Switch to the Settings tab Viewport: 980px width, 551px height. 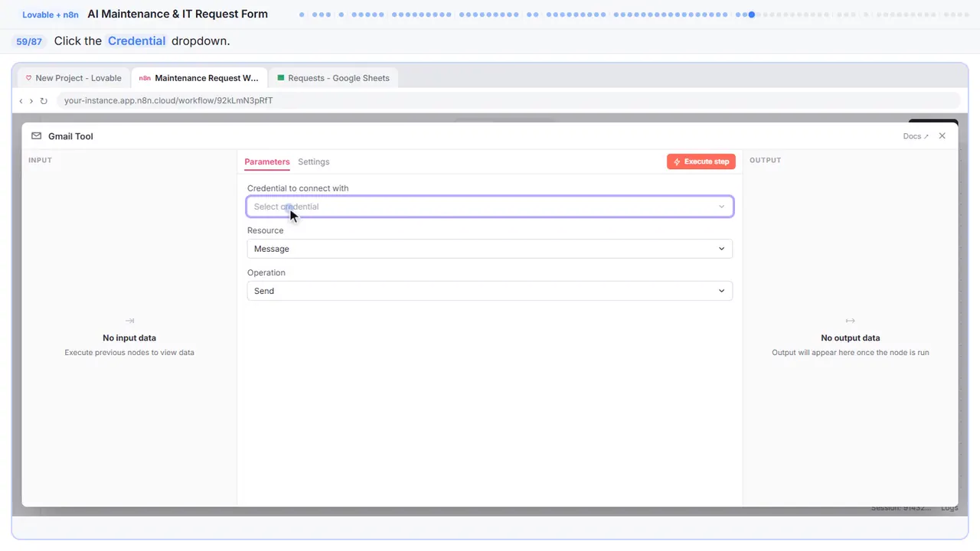314,161
